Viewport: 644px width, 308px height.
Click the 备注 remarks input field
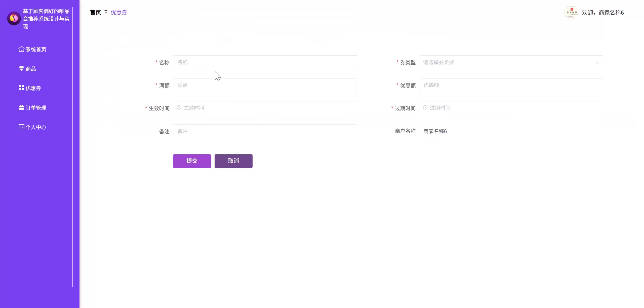pos(265,131)
